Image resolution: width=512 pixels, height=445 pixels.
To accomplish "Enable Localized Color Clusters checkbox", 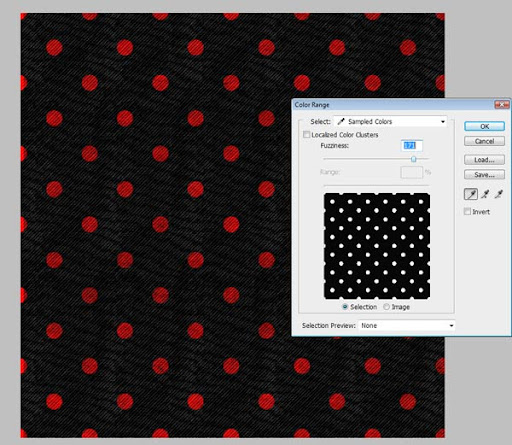I will click(306, 135).
